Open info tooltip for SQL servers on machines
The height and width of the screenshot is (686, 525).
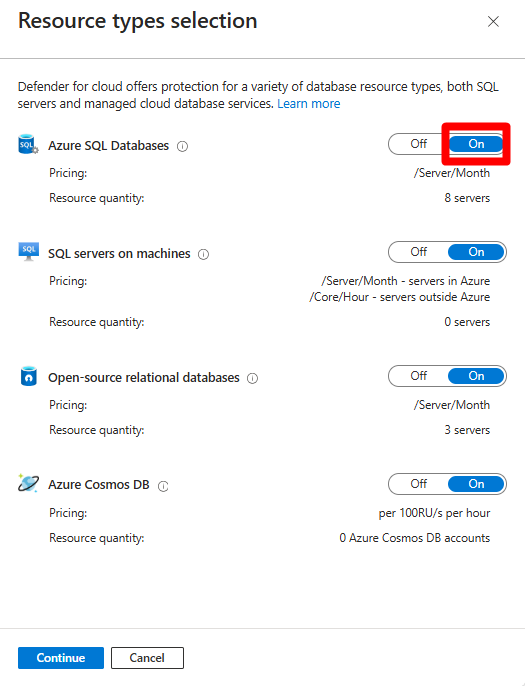pyautogui.click(x=203, y=254)
